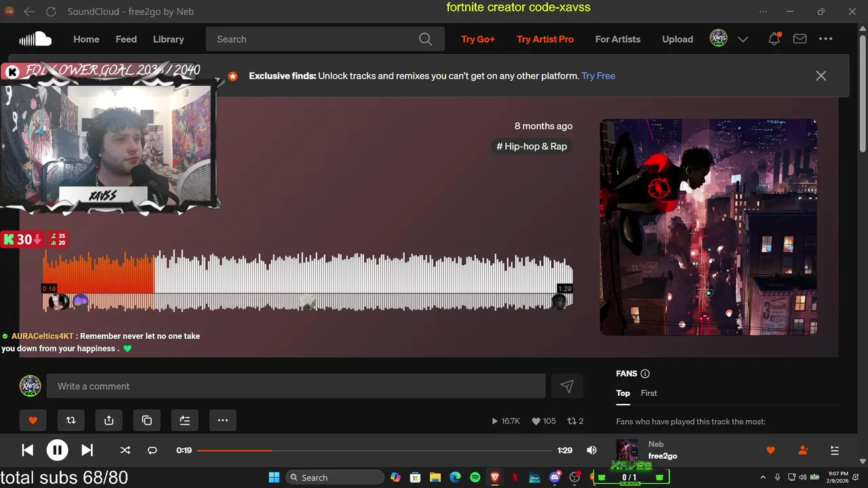Reload the SoundCloud page
This screenshot has width=868, height=488.
(51, 12)
